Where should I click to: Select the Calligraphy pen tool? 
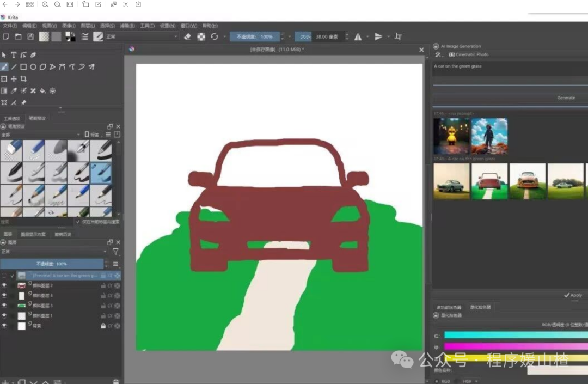33,55
